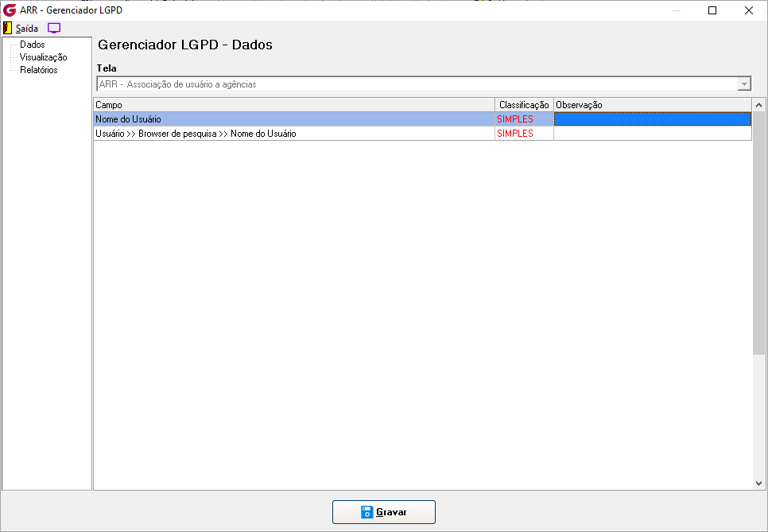Screen dimensions: 768x532
Task: Click the Saída exit door icon
Action: [7, 28]
